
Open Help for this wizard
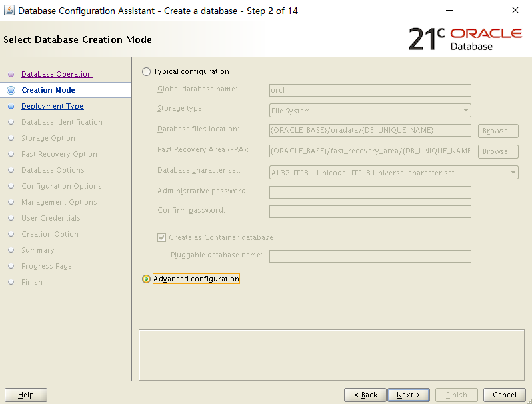(25, 395)
